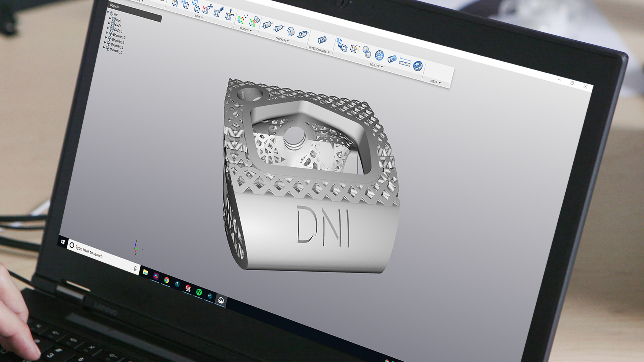Click the lattice brush edit tool
Viewport: 644px width, 362px height.
coord(218,12)
